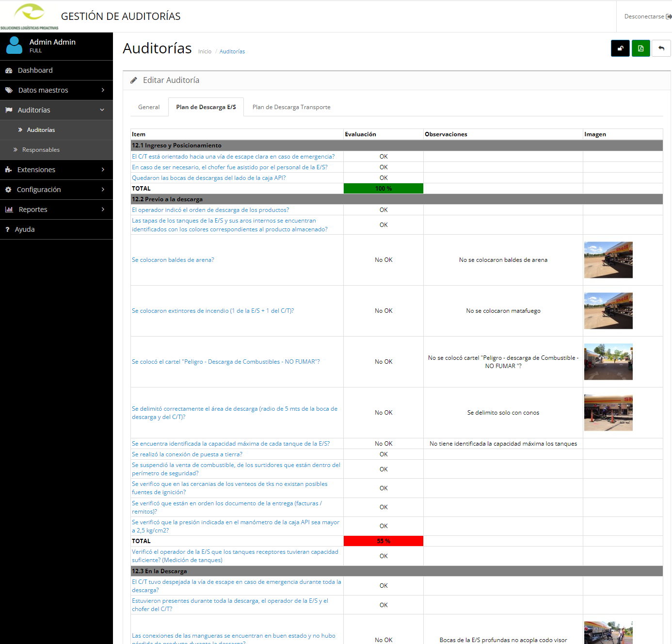Click the Configuración gear icon
The image size is (672, 644).
pos(8,190)
